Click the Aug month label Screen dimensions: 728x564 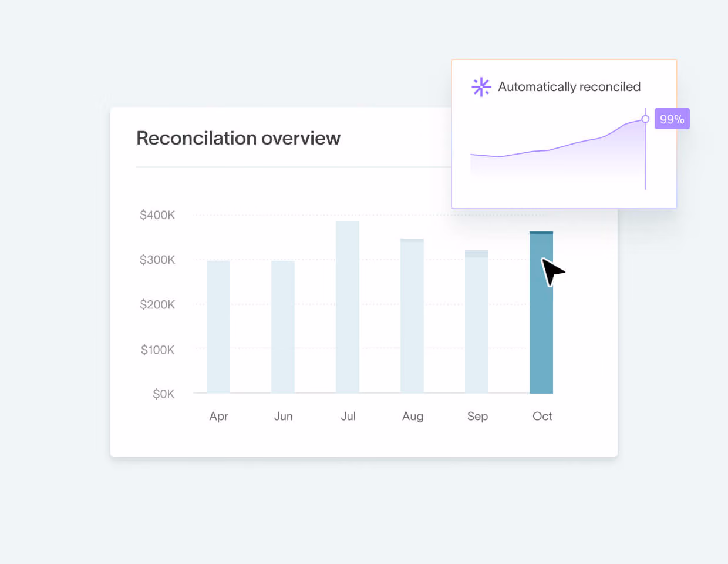(413, 417)
